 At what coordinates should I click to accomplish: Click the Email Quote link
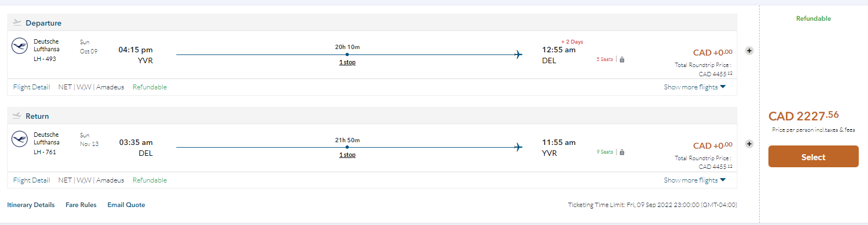pyautogui.click(x=126, y=205)
